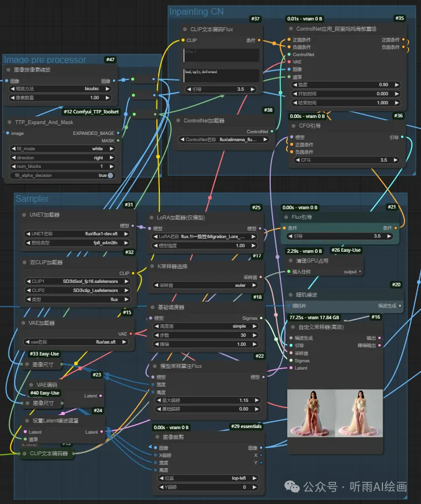Collapse the 图像按像素缩放 node via its dot
Viewport: 421px width, 504px height.
[x=8, y=70]
